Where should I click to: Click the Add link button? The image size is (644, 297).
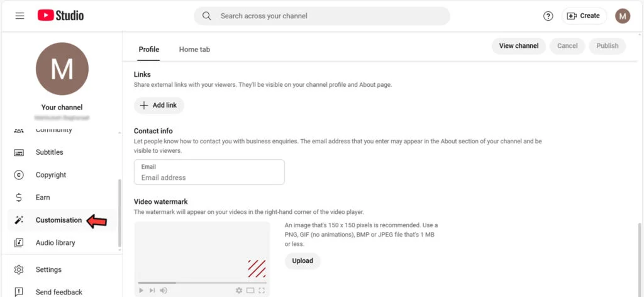[159, 106]
